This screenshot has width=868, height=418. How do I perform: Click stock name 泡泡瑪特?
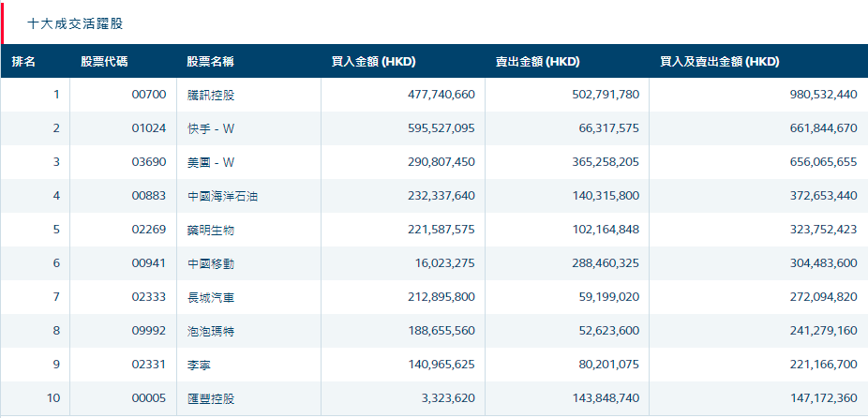coord(211,331)
